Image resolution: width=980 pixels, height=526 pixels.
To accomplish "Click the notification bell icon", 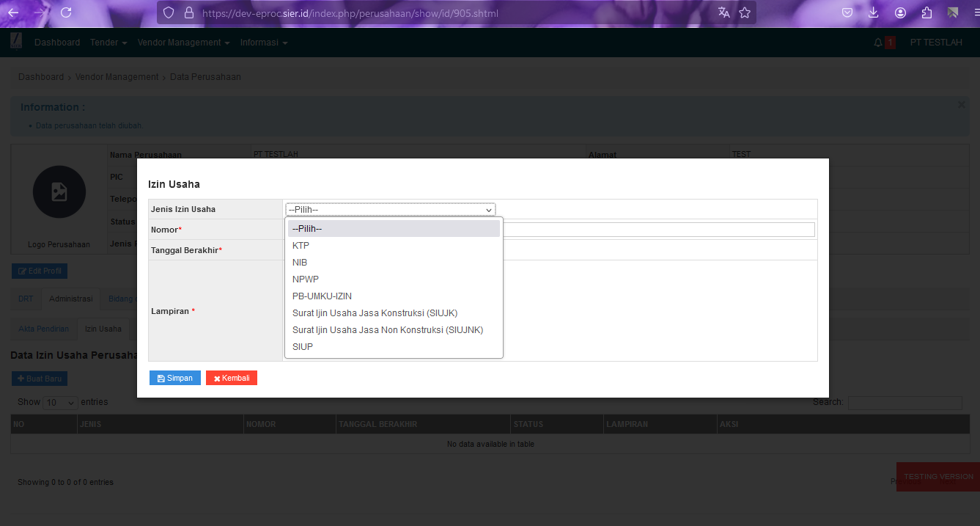I will tap(878, 43).
